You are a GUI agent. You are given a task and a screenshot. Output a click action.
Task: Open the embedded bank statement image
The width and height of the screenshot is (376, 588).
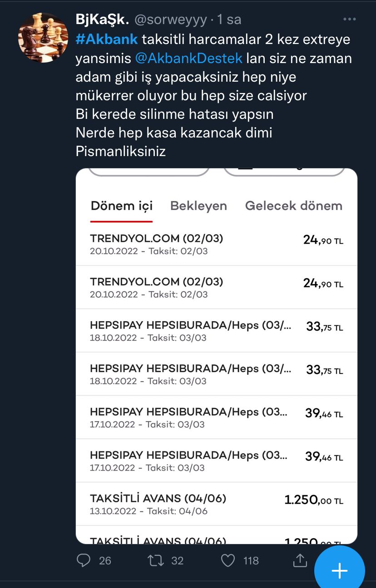217,356
